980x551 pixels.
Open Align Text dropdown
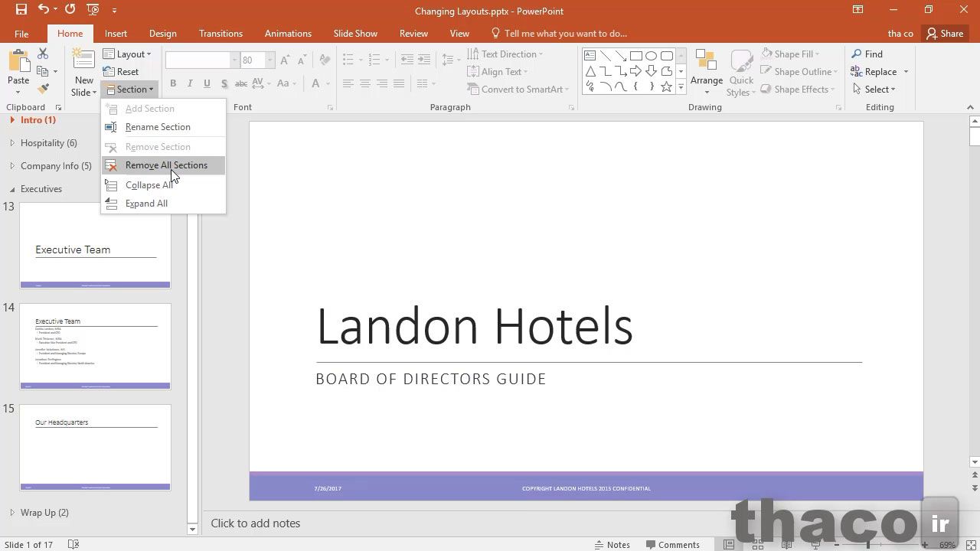tap(497, 72)
